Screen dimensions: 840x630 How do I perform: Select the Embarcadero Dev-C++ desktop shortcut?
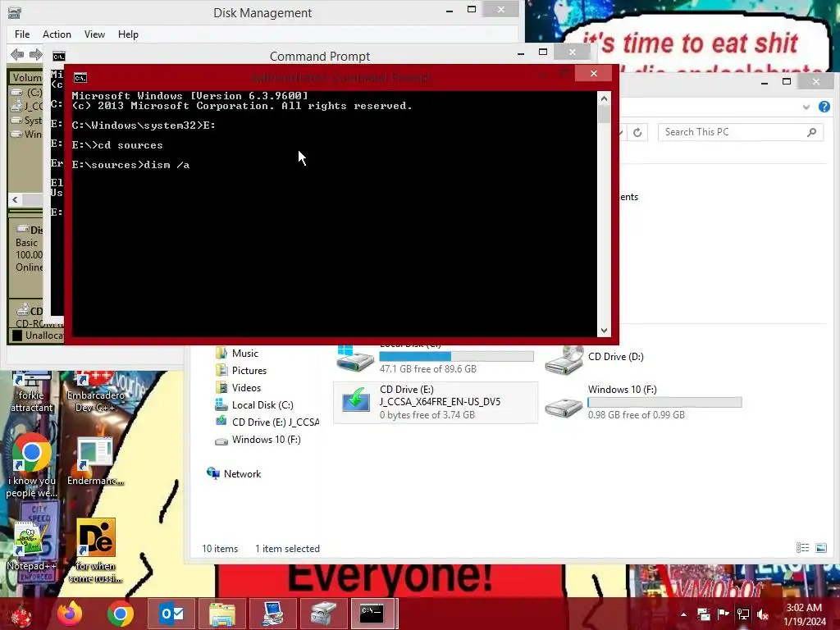(x=95, y=392)
